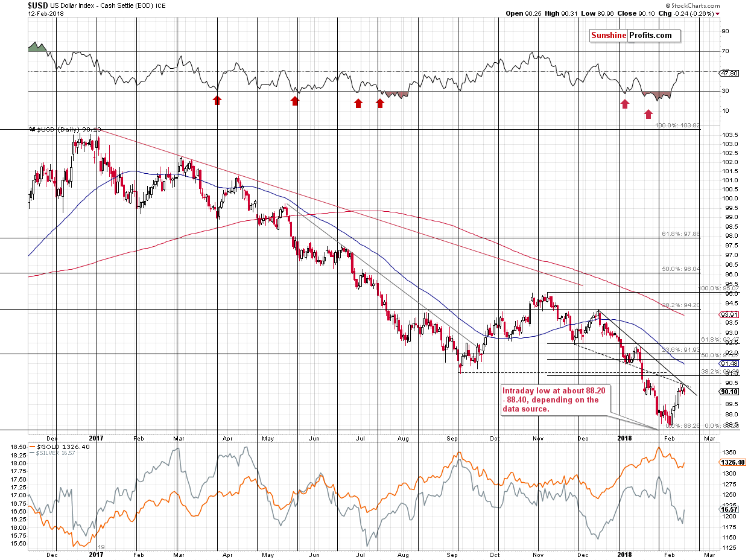
Task: Click the '100.0%: 103.82' Fibonacci label
Action: [677, 126]
